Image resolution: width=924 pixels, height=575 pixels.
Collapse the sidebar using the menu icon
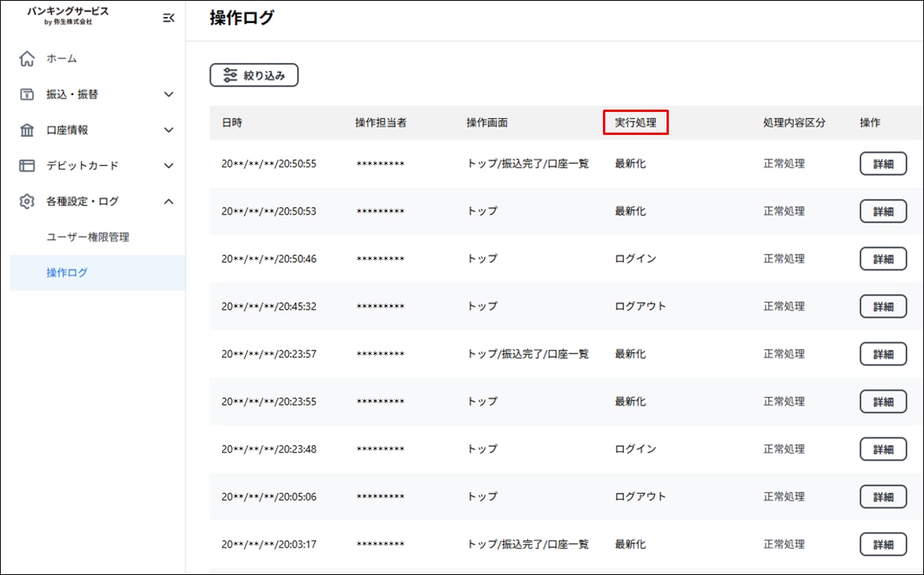[x=169, y=18]
